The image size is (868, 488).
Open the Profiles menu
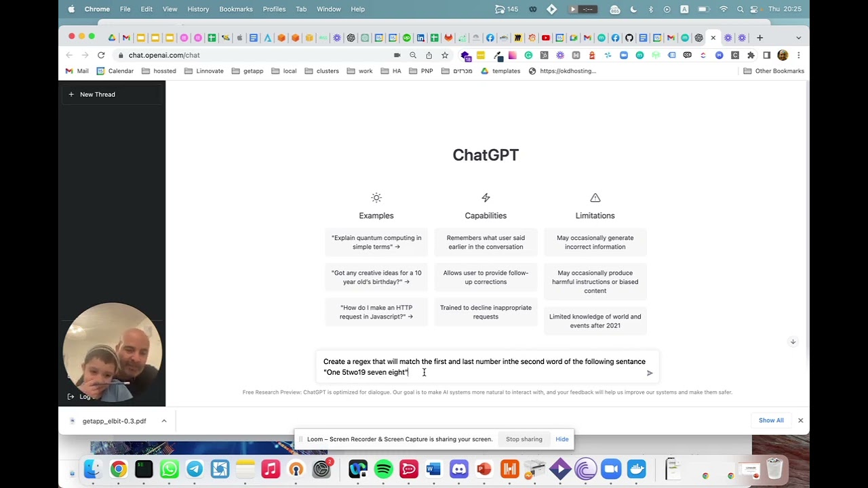274,9
